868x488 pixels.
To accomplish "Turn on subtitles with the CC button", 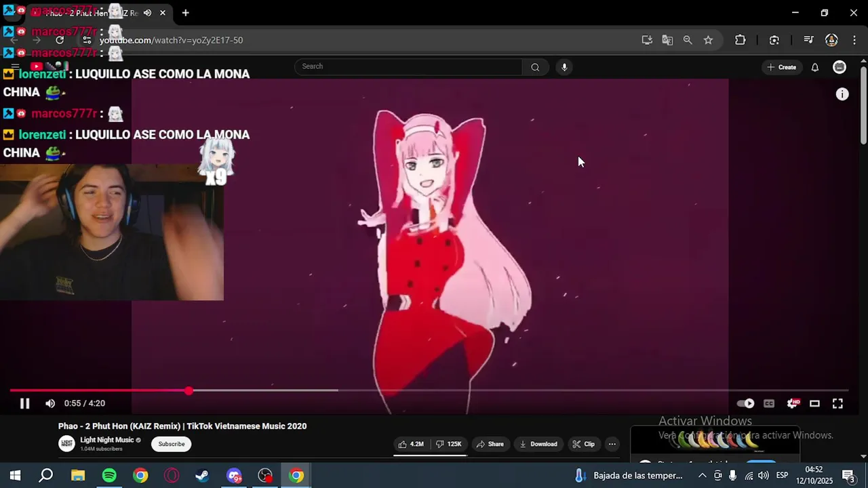I will tap(769, 403).
